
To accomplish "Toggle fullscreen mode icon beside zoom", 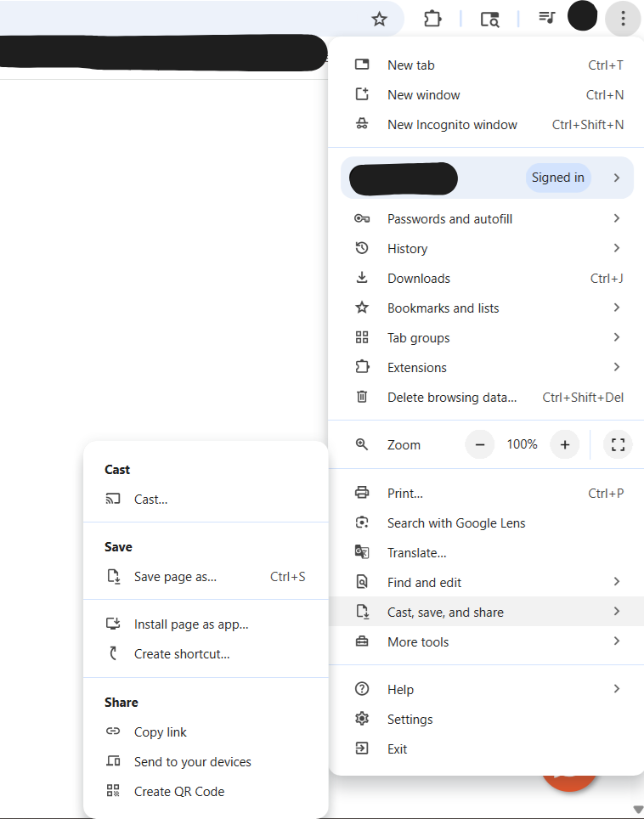I will coord(618,444).
